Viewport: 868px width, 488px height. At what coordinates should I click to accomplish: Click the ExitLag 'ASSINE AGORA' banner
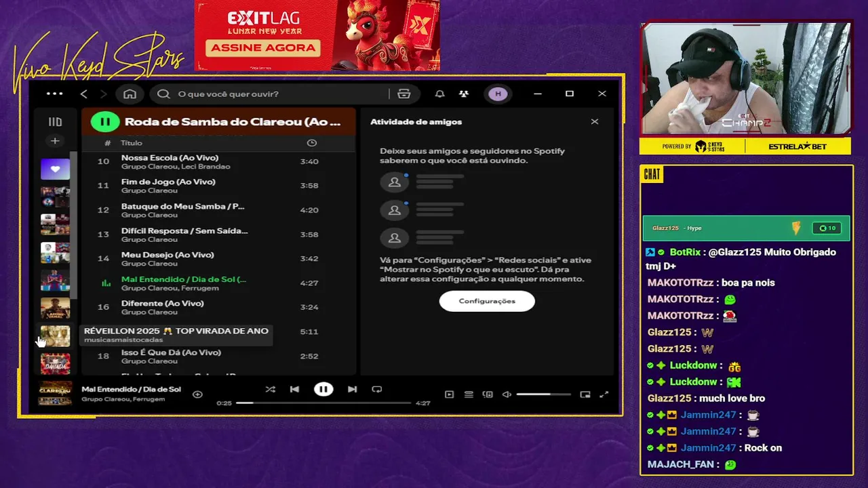click(x=264, y=47)
